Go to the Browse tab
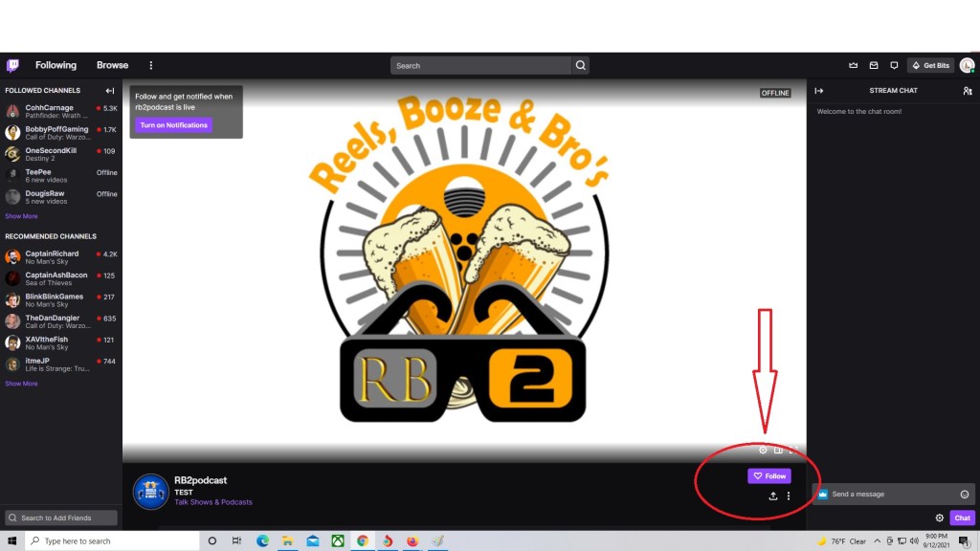980x551 pixels. click(x=112, y=65)
